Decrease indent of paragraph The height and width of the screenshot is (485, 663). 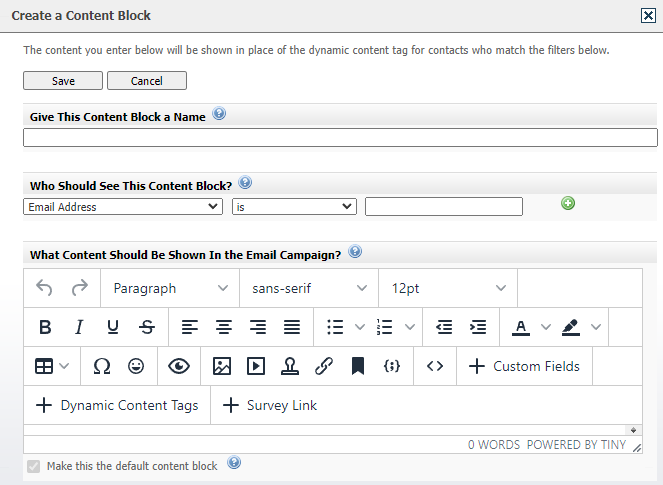(x=444, y=327)
